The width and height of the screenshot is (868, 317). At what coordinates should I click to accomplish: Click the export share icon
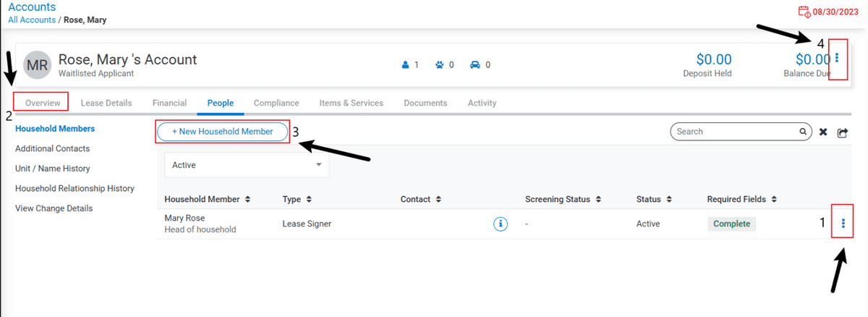pyautogui.click(x=843, y=132)
